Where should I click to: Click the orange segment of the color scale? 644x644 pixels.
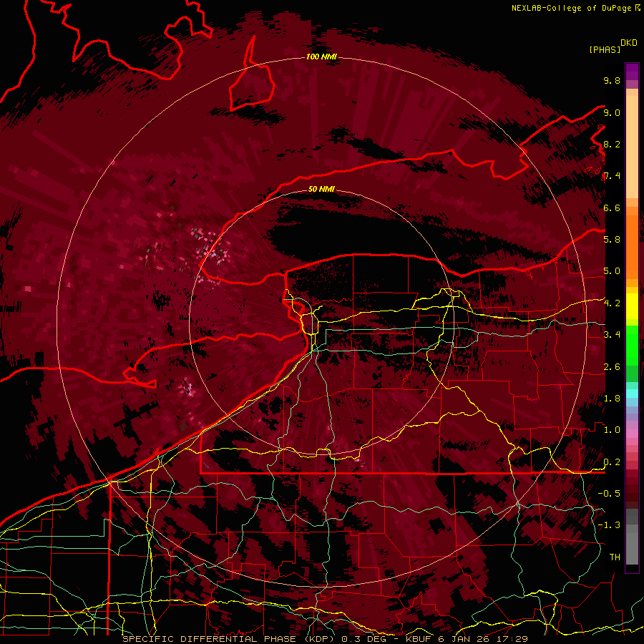tap(632, 246)
